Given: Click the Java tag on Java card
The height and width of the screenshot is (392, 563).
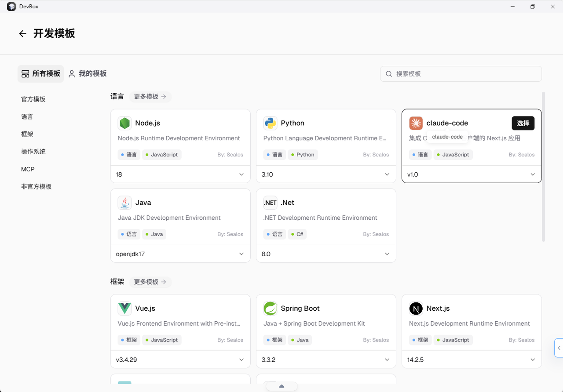Looking at the screenshot, I should tap(154, 234).
